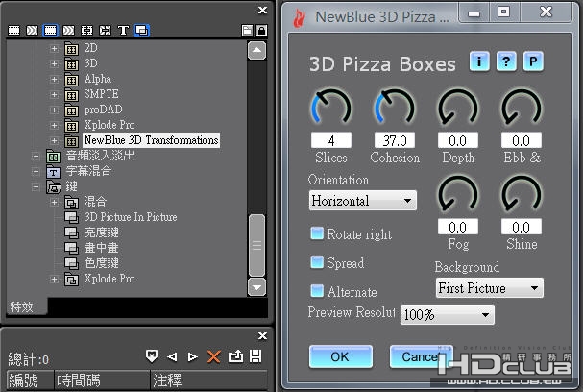
Task: Enable the Alternate checkbox
Action: pos(317,291)
